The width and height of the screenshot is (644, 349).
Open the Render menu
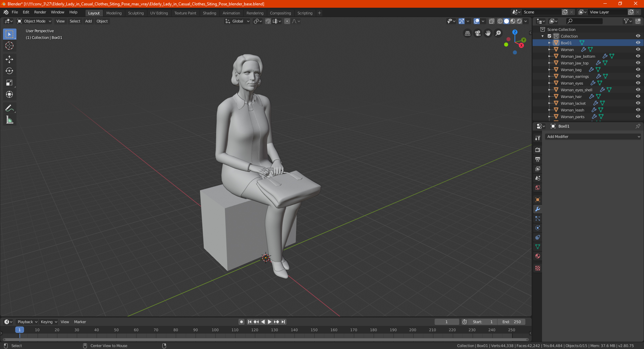40,12
